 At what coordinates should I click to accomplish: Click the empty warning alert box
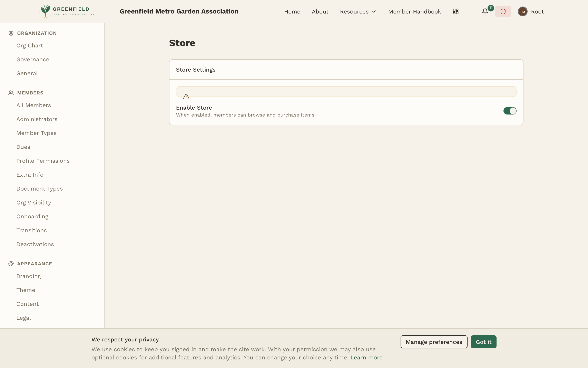[x=346, y=92]
